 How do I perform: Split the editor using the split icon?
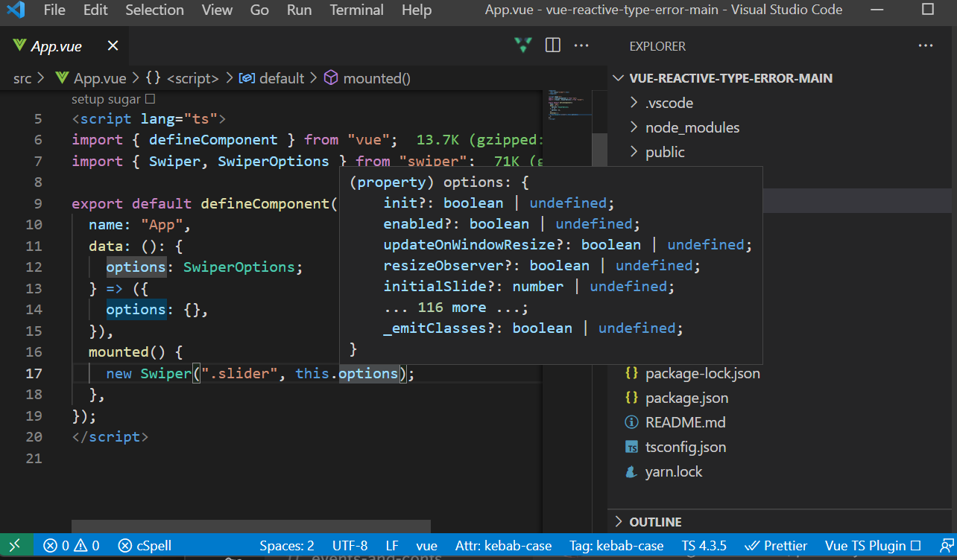(x=552, y=45)
